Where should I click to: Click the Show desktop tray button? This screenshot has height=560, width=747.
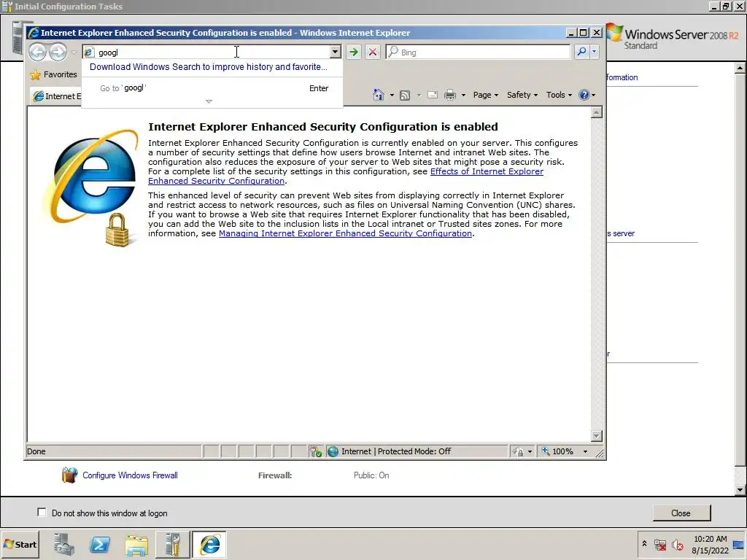point(740,545)
